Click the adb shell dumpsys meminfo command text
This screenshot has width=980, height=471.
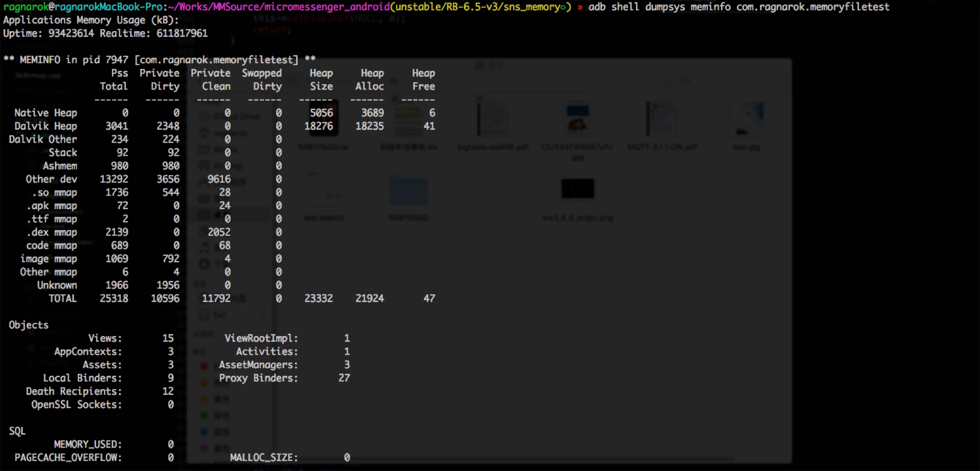tap(739, 7)
